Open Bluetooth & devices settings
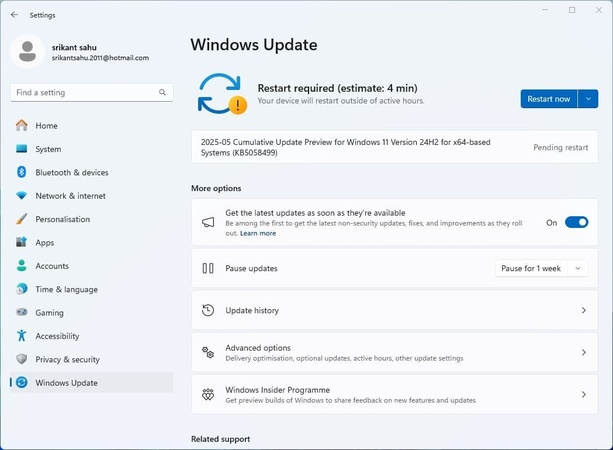 91,172
